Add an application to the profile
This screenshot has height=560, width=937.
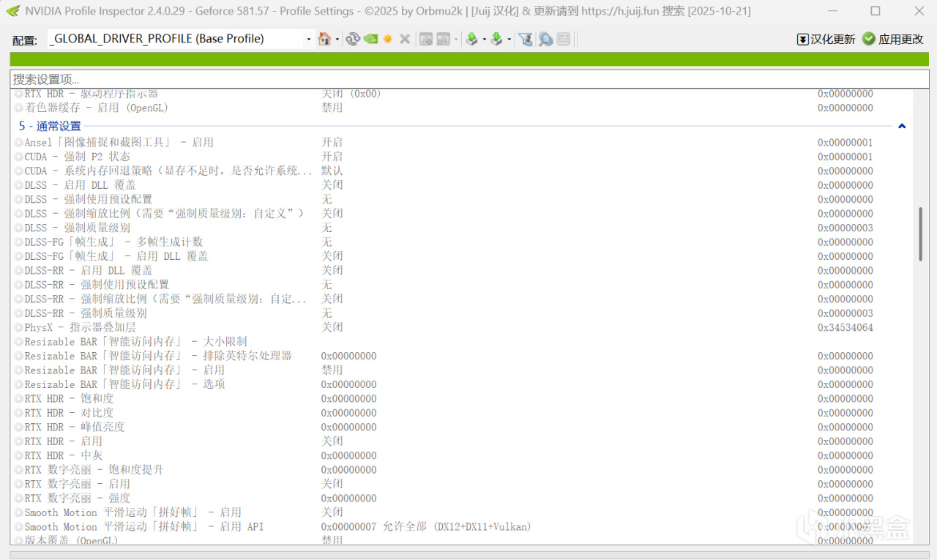[426, 39]
